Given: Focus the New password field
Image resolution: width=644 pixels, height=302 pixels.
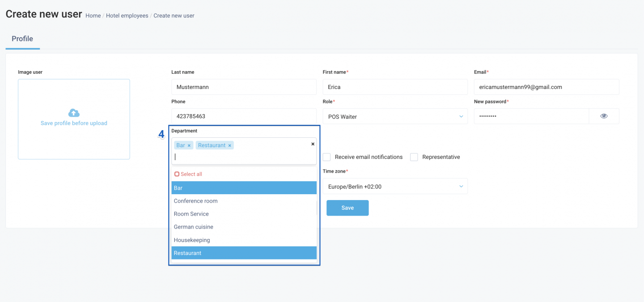Looking at the screenshot, I should click(x=531, y=116).
